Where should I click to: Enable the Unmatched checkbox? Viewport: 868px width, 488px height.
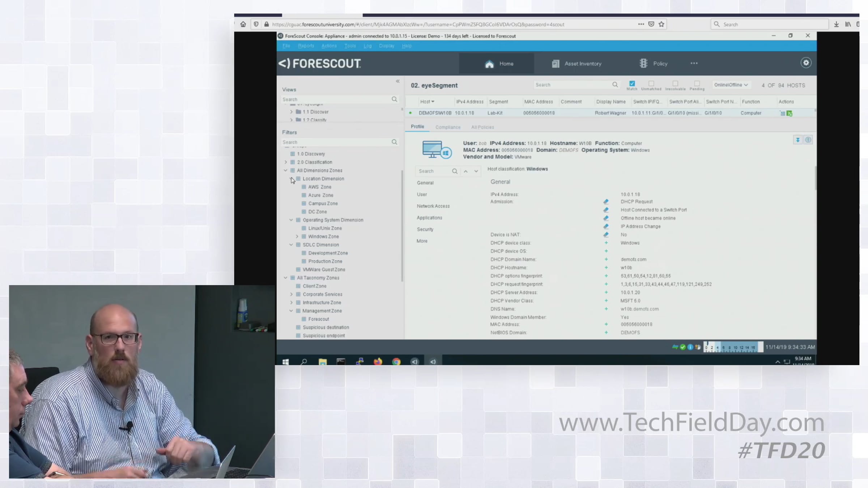[651, 84]
